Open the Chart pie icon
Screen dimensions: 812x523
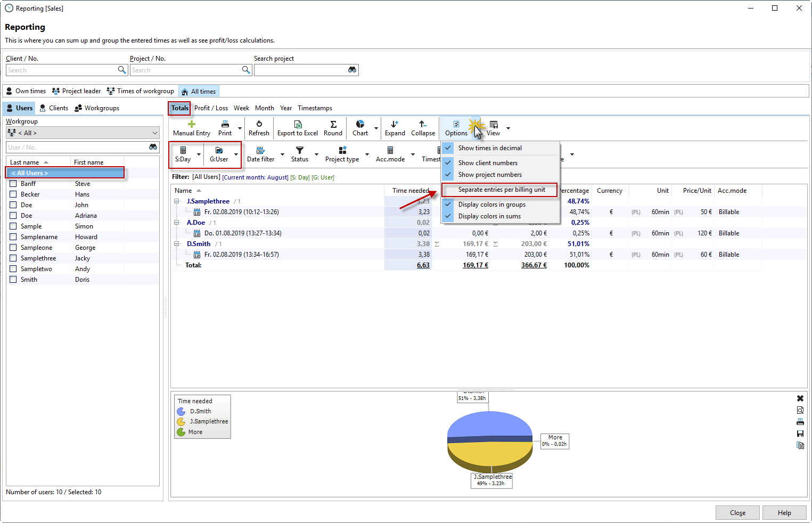click(x=360, y=124)
